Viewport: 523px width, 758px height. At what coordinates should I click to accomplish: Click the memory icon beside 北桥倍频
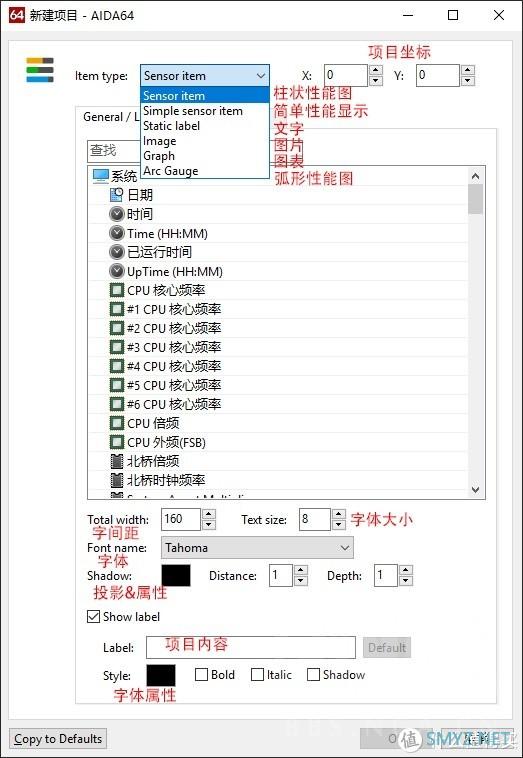coord(116,461)
